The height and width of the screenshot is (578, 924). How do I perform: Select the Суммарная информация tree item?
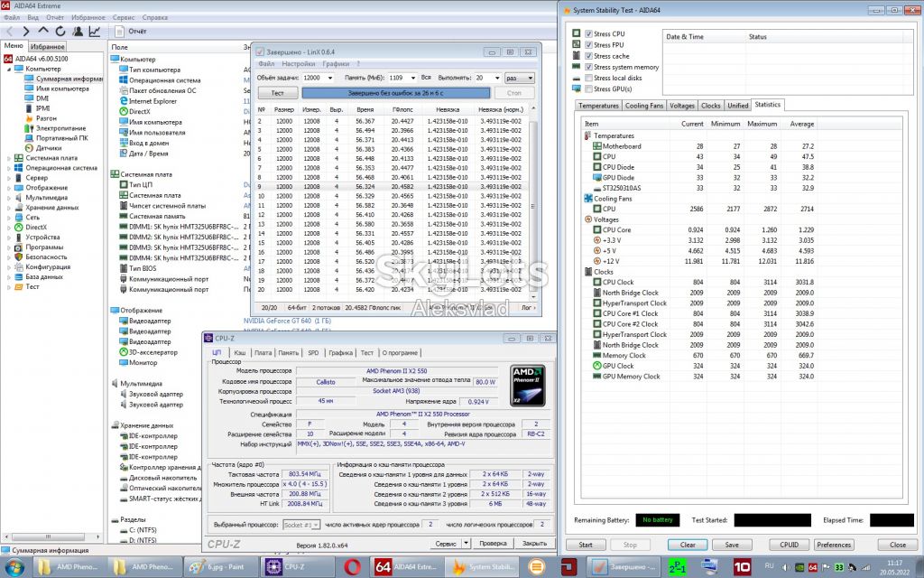pos(64,79)
